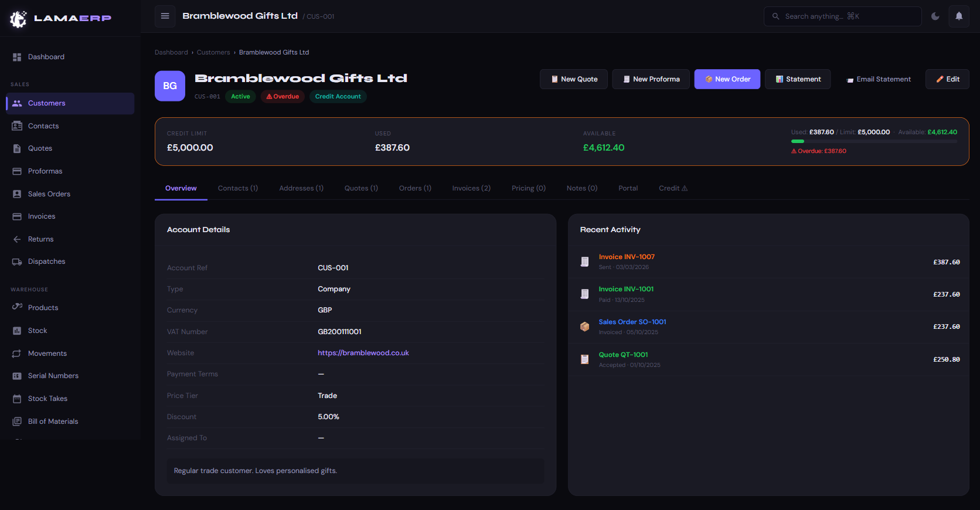Click the credit usage progress bar
Image resolution: width=980 pixels, height=510 pixels.
874,141
